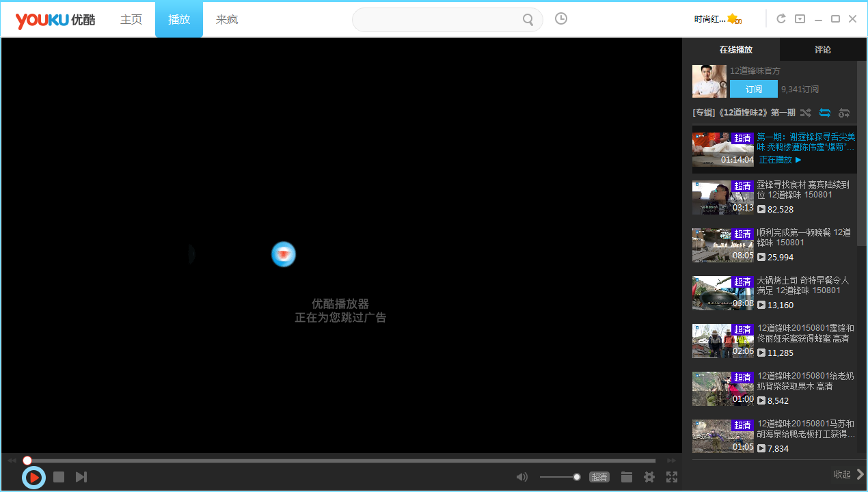Enter fullscreen with the expand icon

pyautogui.click(x=671, y=477)
